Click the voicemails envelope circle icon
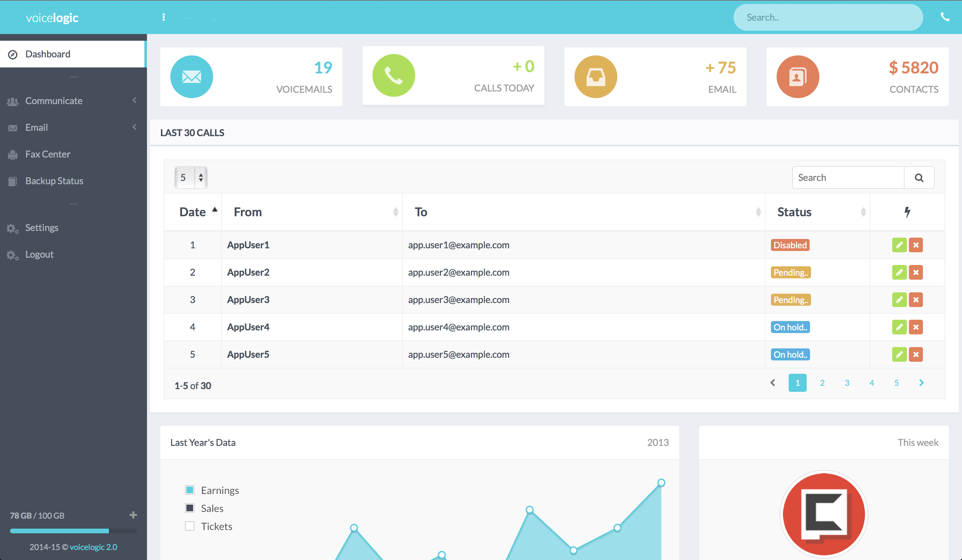Viewport: 962px width, 560px height. click(x=192, y=77)
